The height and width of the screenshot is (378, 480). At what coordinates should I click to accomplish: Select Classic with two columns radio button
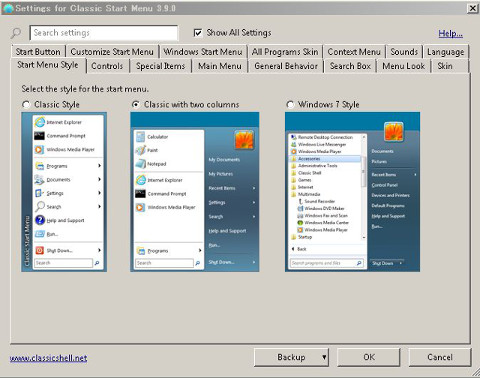[136, 105]
